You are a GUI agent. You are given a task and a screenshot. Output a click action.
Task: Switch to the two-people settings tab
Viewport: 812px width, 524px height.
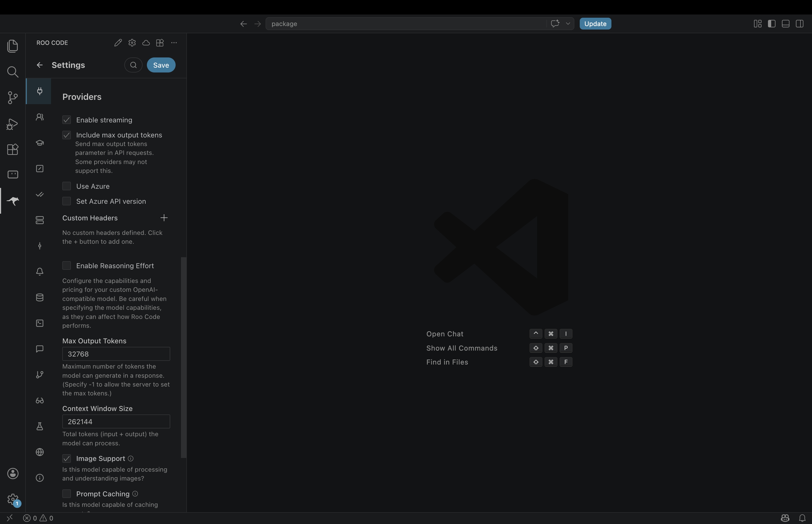tap(40, 117)
